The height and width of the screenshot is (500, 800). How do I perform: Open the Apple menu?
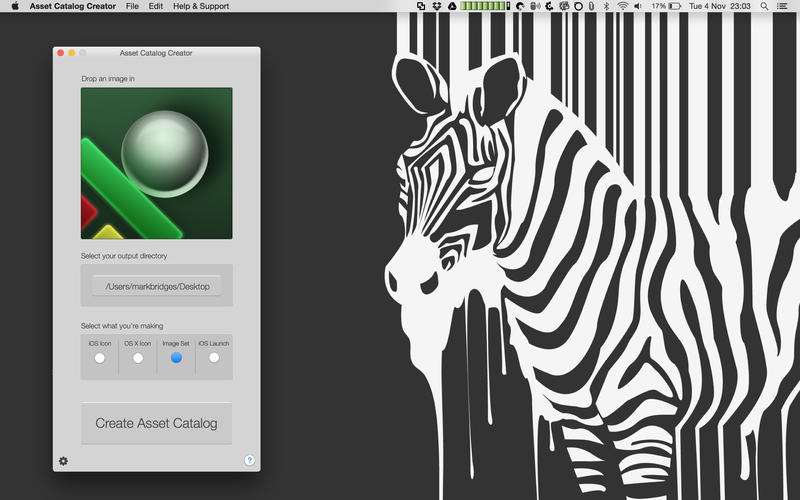(x=14, y=6)
